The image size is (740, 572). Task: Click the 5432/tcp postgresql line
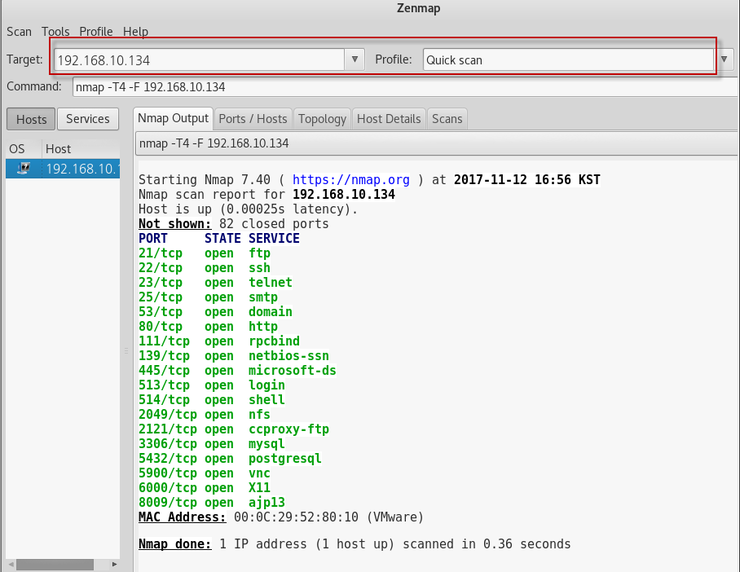tap(230, 458)
